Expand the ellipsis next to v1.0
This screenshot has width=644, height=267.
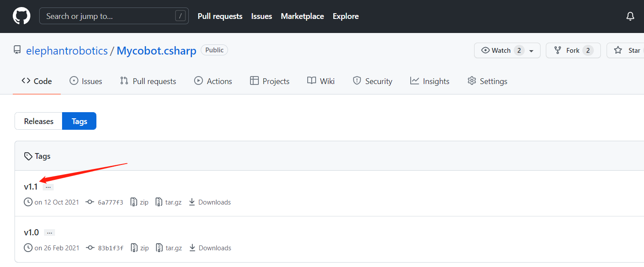pyautogui.click(x=49, y=233)
